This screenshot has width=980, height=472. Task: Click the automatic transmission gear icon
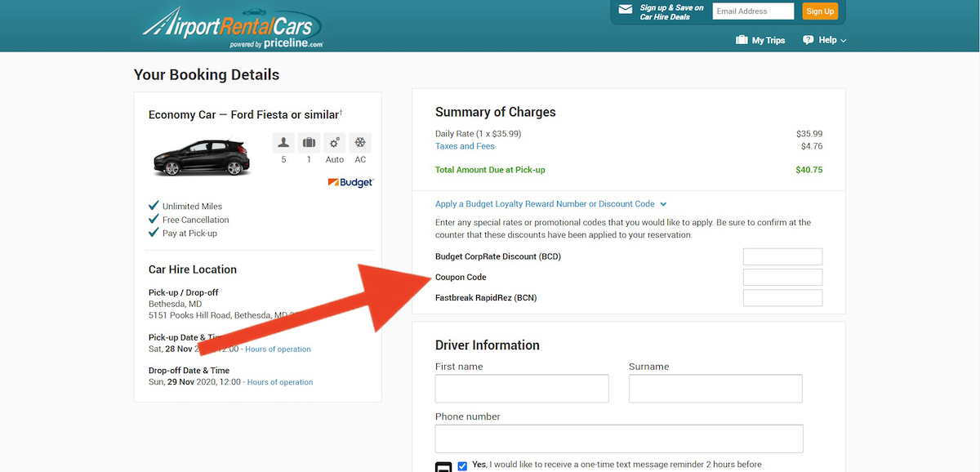pos(335,143)
